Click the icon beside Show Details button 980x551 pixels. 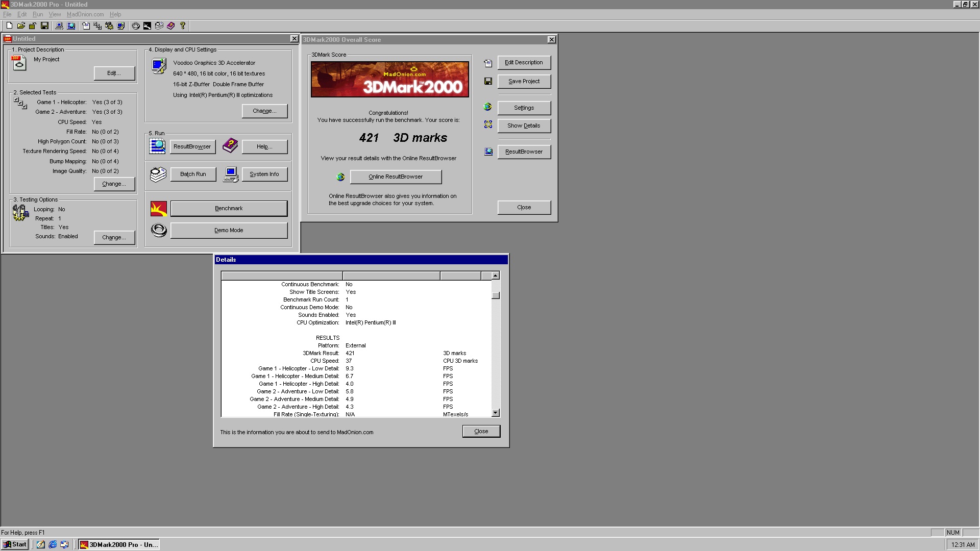tap(488, 124)
